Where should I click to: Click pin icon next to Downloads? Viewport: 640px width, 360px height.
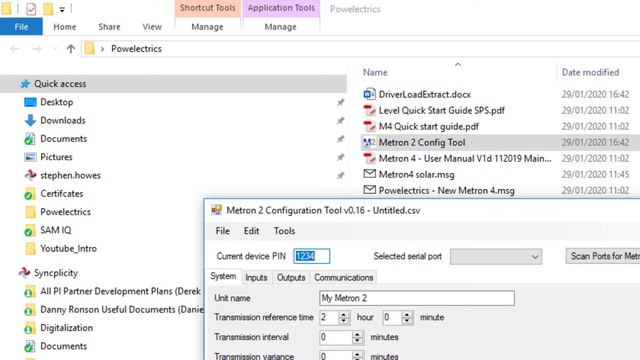coord(340,121)
